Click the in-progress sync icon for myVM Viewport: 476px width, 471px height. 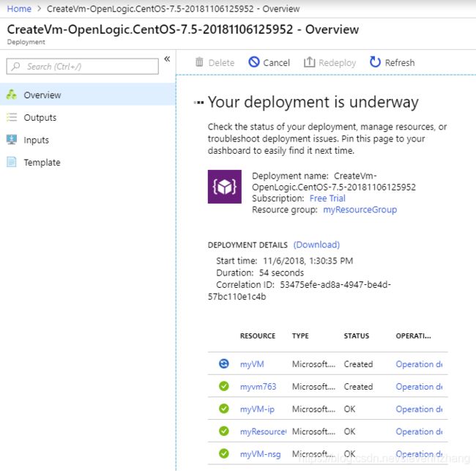[x=224, y=363]
